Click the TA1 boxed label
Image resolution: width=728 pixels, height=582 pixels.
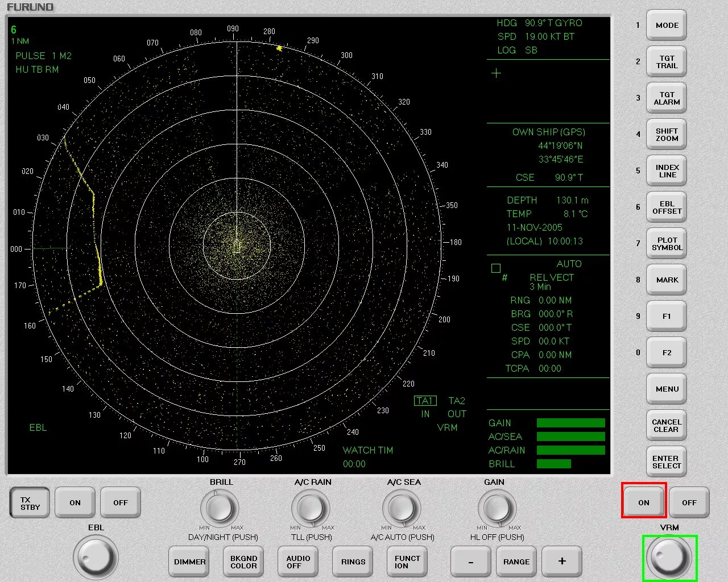point(425,401)
